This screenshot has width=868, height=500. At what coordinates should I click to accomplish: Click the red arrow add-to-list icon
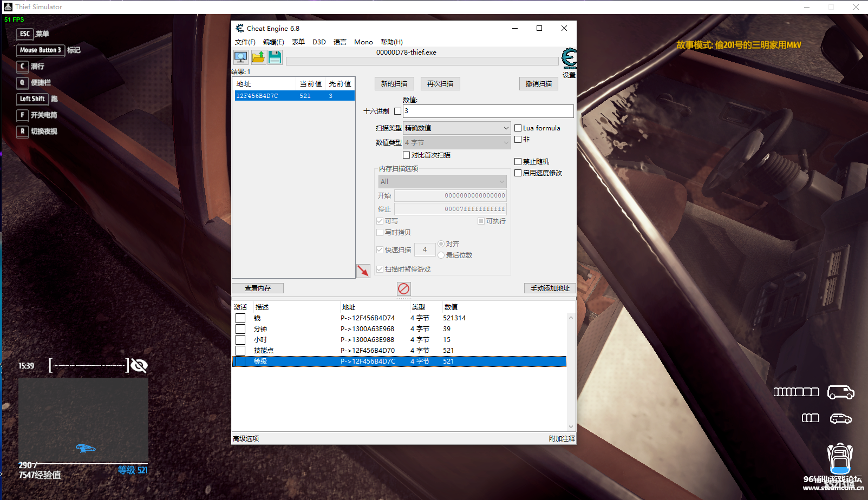click(x=363, y=271)
